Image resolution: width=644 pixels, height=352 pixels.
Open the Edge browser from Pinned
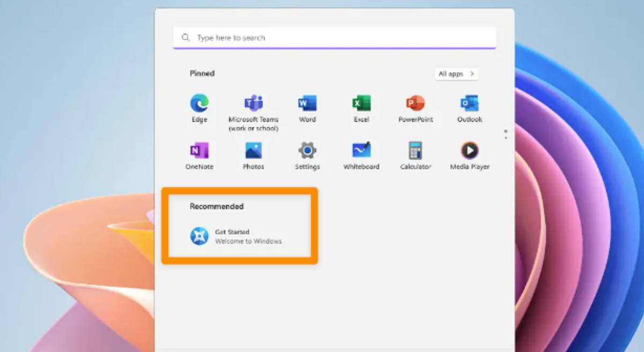[199, 103]
